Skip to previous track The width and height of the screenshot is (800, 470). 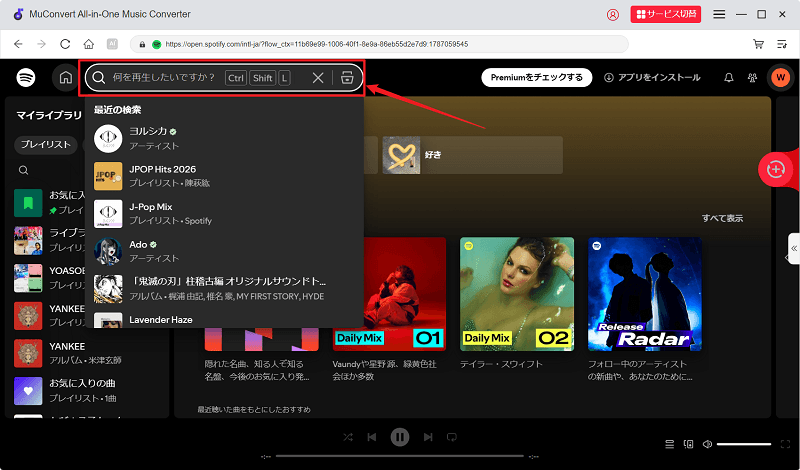(x=372, y=437)
